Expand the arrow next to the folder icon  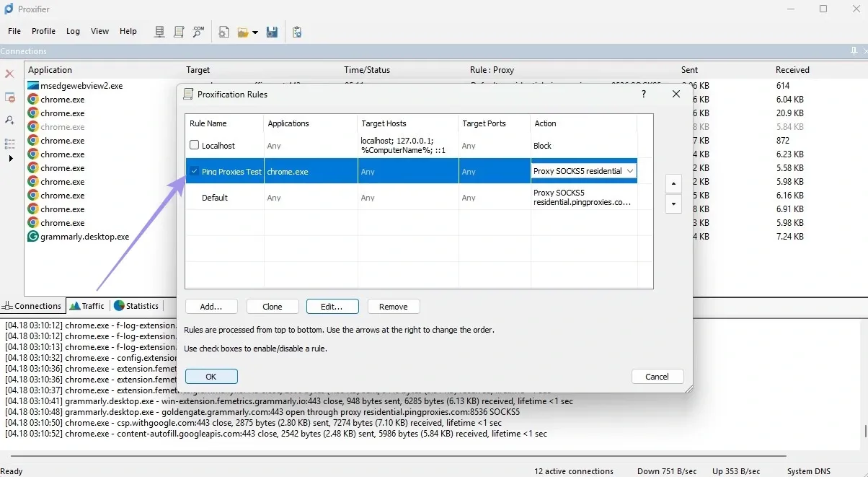(255, 32)
